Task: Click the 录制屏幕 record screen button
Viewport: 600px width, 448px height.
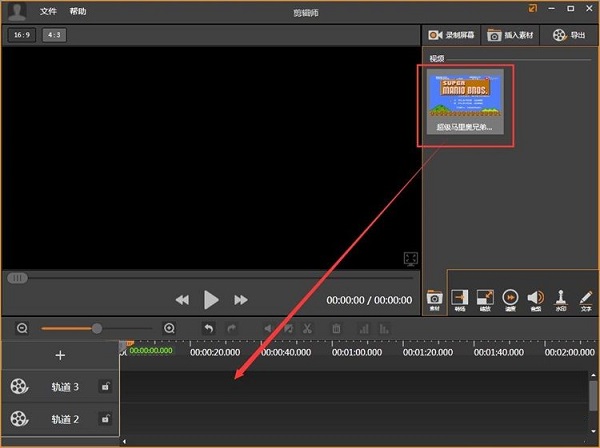Action: coord(452,35)
